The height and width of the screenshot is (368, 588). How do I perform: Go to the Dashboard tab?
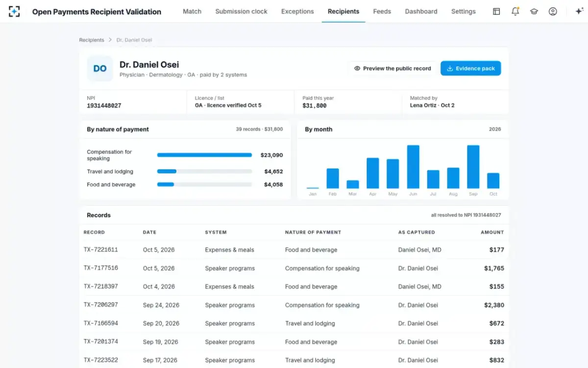tap(421, 11)
